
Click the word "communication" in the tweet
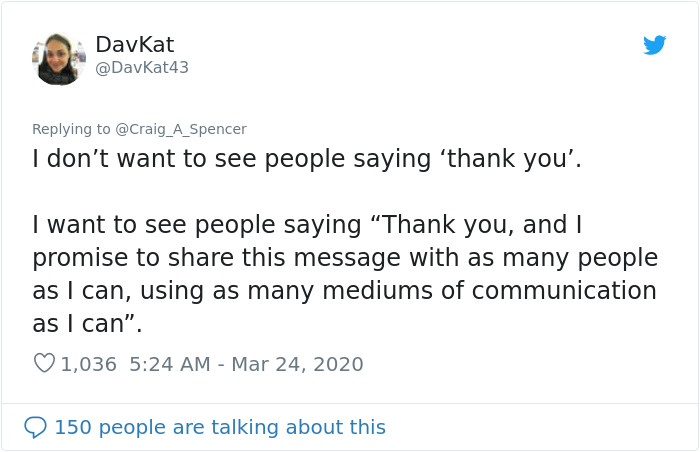click(x=564, y=290)
